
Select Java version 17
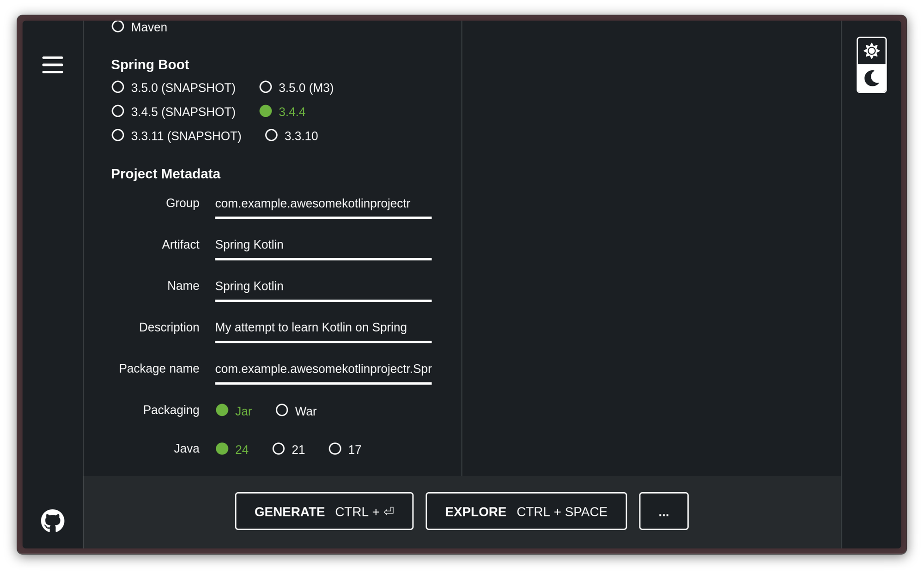click(x=345, y=449)
